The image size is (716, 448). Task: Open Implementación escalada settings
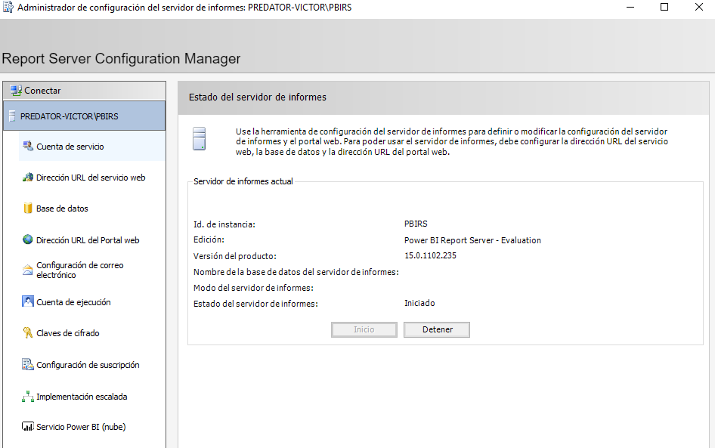tap(82, 396)
